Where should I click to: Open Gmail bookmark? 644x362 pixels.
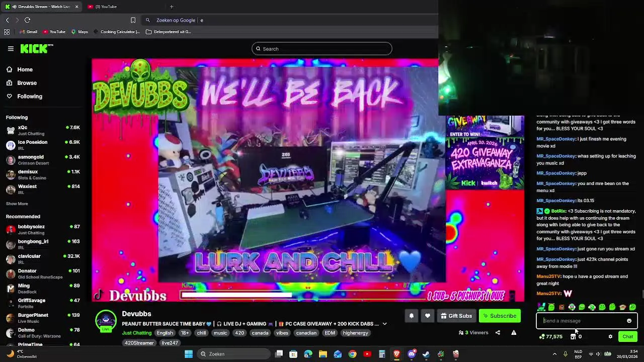pos(28,32)
